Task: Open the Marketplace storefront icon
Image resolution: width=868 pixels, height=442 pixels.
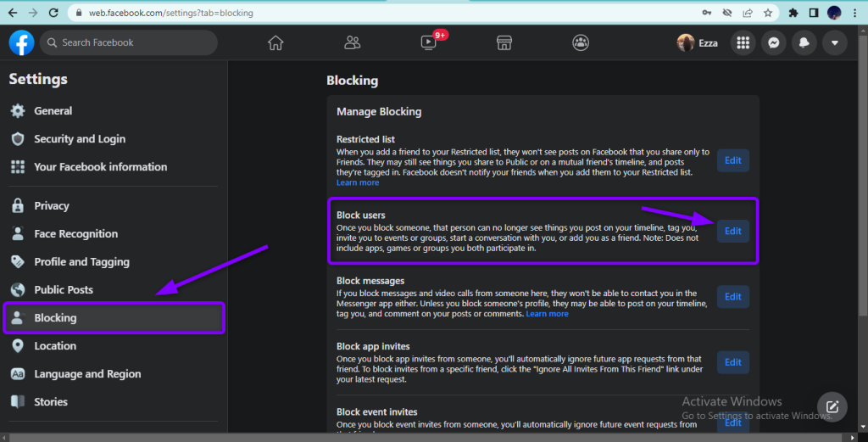Action: pyautogui.click(x=504, y=42)
